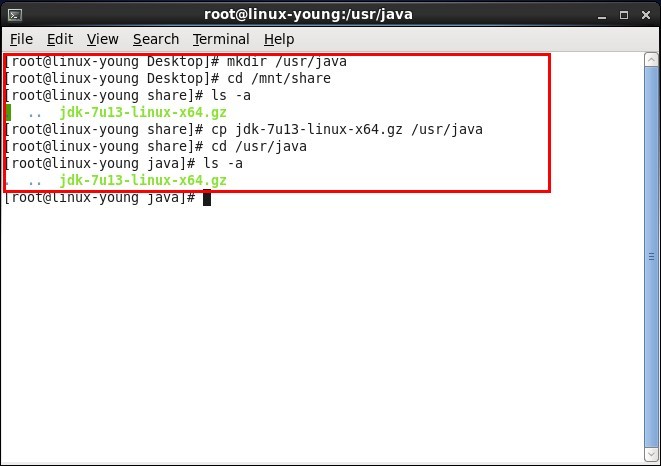The width and height of the screenshot is (661, 466).
Task: Click the vertical scrollbar thumb
Action: coord(651,257)
